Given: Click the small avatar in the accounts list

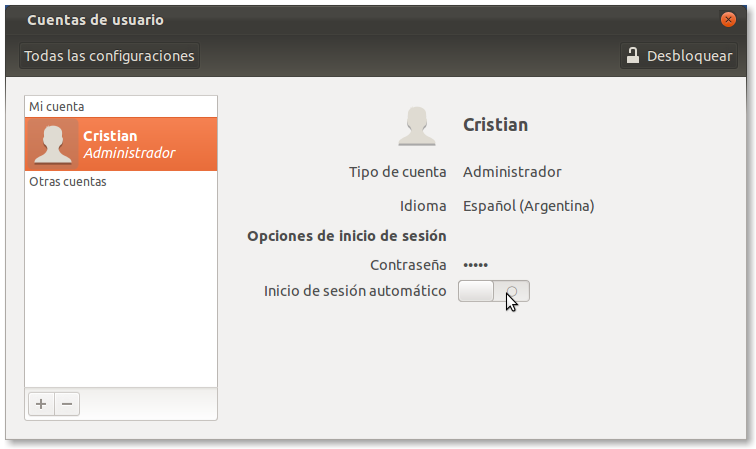Looking at the screenshot, I should tap(53, 144).
